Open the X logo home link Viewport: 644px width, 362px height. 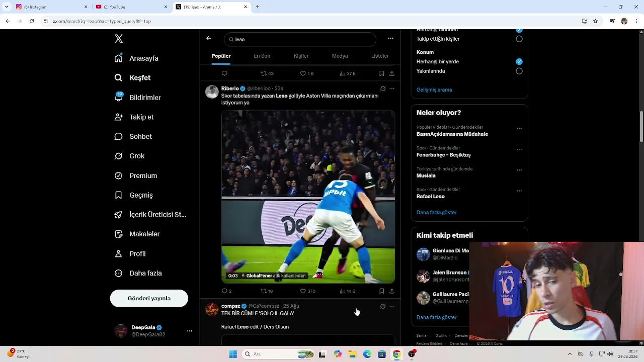119,39
